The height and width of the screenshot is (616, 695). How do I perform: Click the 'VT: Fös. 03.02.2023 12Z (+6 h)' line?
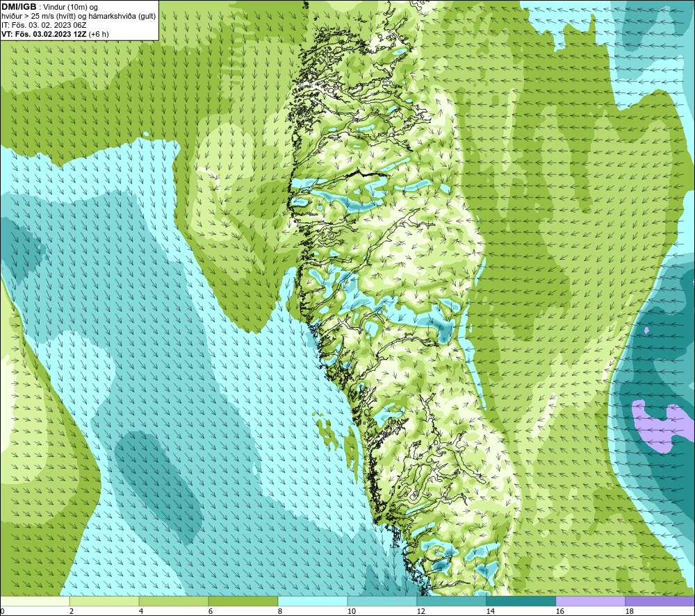(x=55, y=34)
